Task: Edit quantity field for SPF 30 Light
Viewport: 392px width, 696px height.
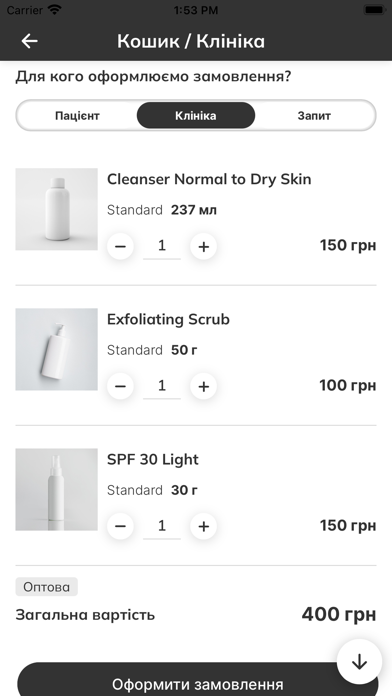Action: tap(162, 526)
